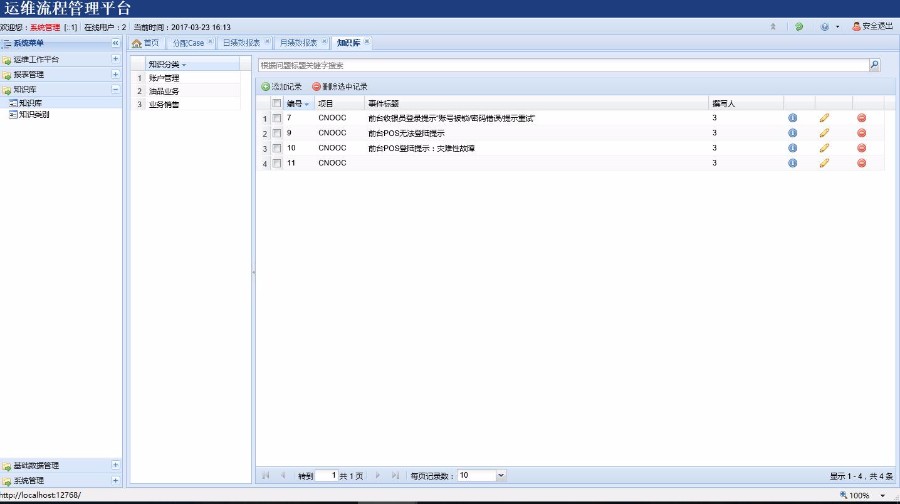Click the page number input field
Viewport: 900px width, 504px height.
pos(326,475)
